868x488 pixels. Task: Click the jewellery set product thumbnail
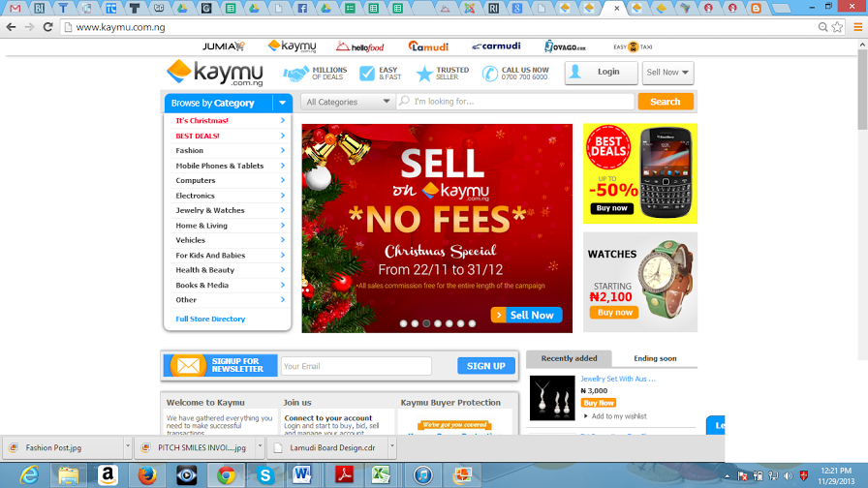point(552,398)
